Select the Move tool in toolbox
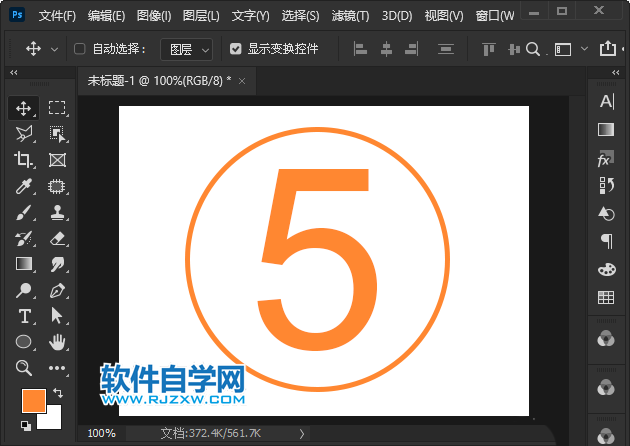 pyautogui.click(x=24, y=108)
